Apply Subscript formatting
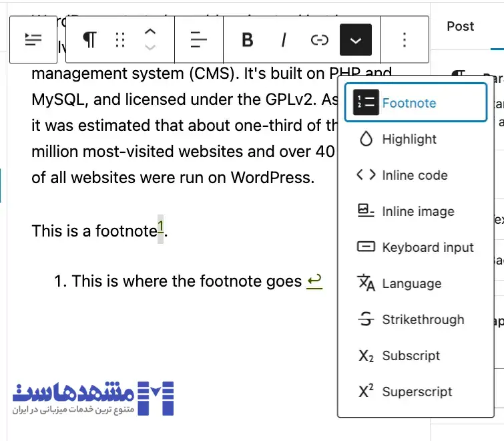The image size is (504, 441). tap(411, 355)
